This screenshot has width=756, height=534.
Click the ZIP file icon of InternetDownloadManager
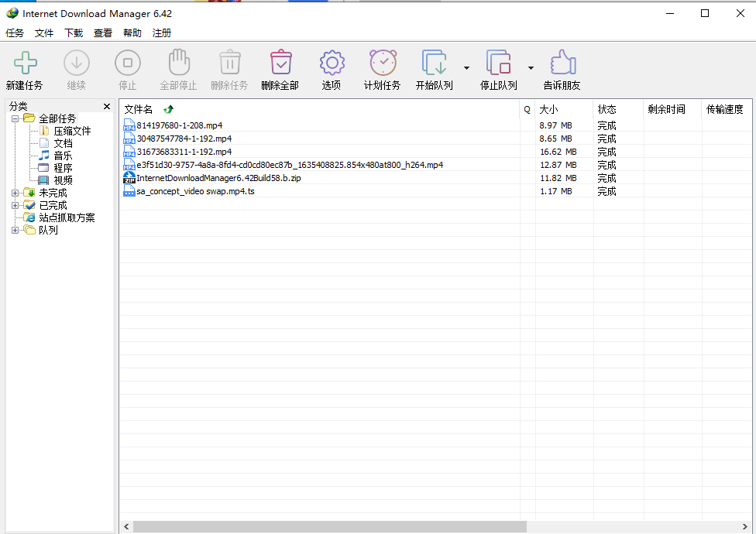tap(129, 178)
